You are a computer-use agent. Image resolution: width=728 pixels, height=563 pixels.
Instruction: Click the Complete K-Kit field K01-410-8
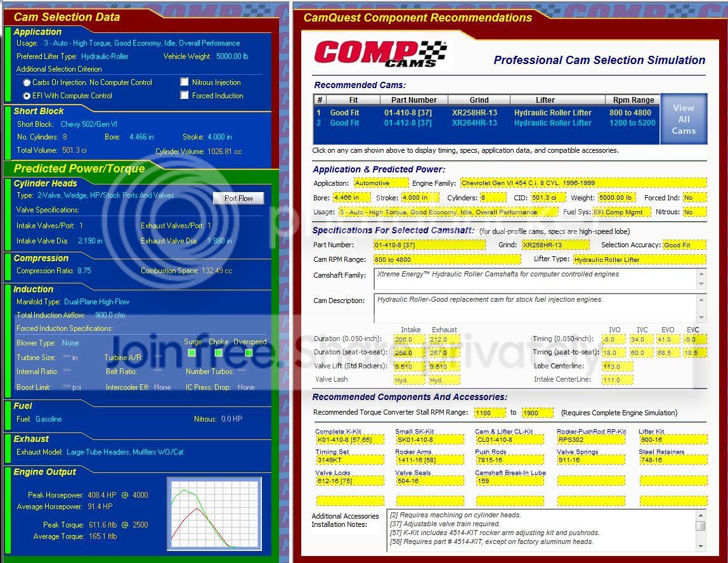(350, 439)
